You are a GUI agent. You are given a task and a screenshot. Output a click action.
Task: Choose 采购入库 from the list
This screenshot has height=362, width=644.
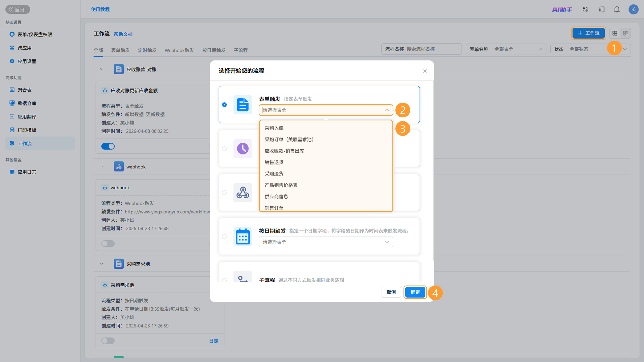click(326, 128)
